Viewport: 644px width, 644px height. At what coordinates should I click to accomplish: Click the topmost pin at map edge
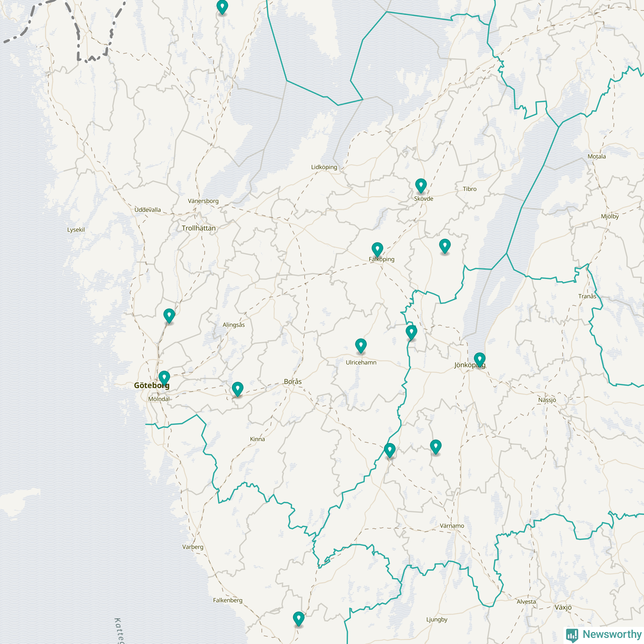tap(222, 6)
